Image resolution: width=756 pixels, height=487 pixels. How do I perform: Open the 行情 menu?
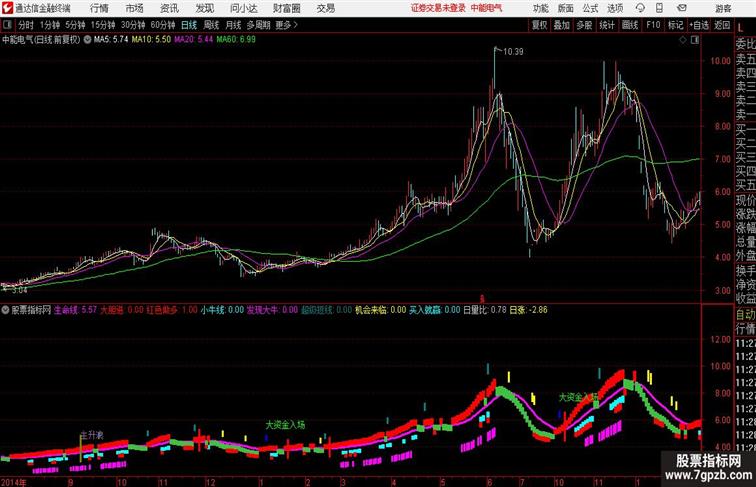99,9
